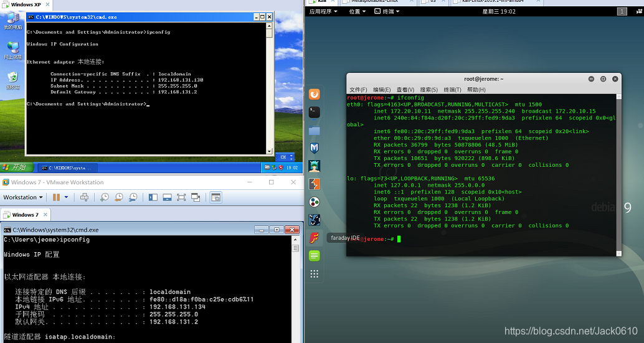Click the Kali terminal vertical scrollbar

[619, 174]
